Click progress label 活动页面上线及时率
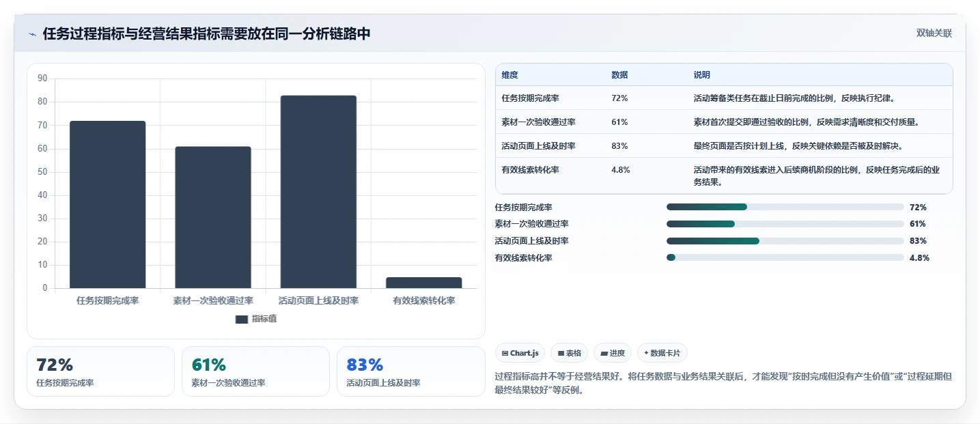The image size is (980, 424). point(532,241)
